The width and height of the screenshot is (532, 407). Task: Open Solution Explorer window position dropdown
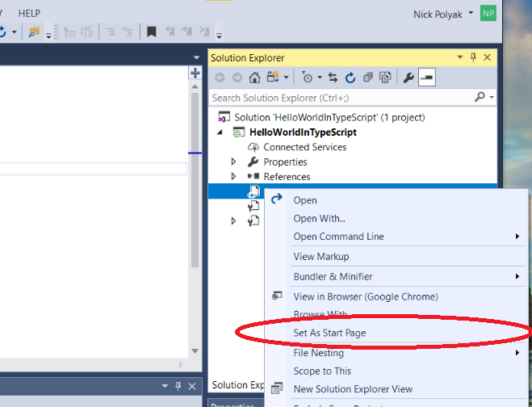pos(460,57)
